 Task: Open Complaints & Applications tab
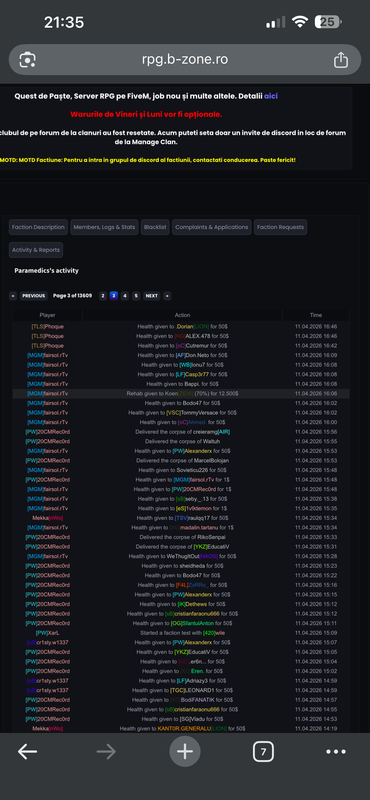[x=212, y=227]
